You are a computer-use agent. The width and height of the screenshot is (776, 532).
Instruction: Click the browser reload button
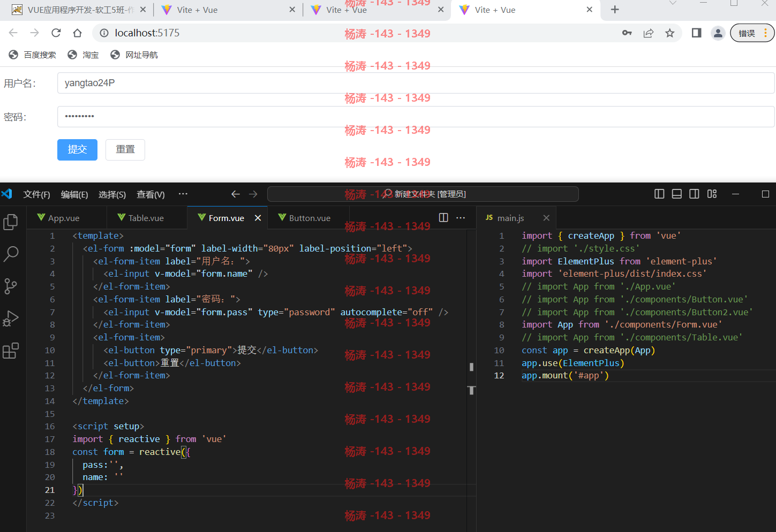[56, 33]
